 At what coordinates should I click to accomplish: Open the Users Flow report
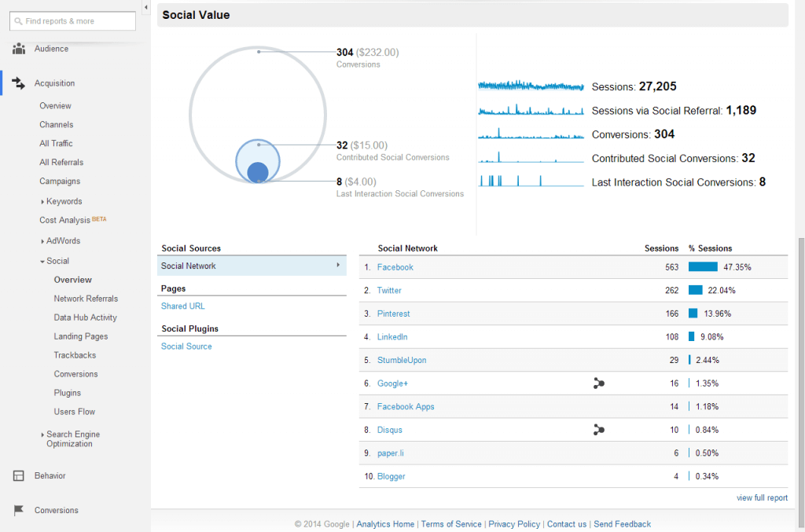[x=75, y=412]
